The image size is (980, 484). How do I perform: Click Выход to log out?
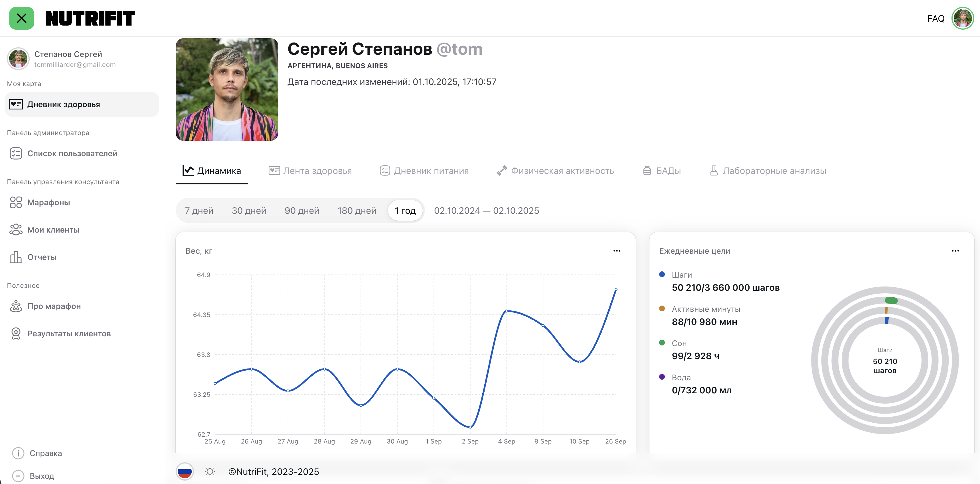tap(41, 476)
